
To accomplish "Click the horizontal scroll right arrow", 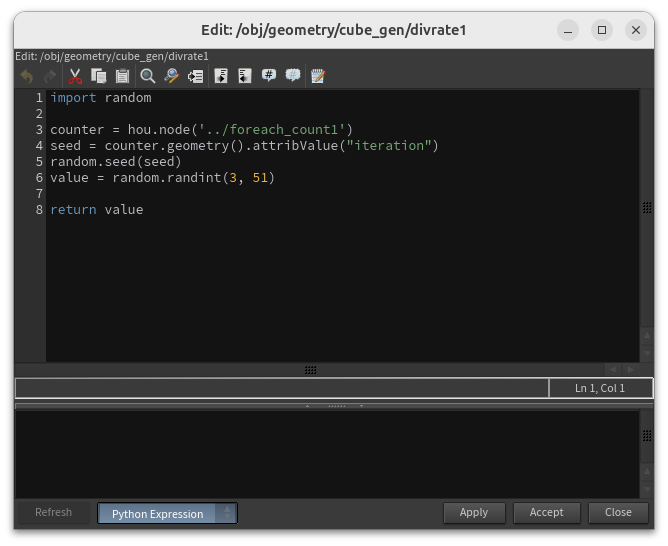I will coord(631,369).
